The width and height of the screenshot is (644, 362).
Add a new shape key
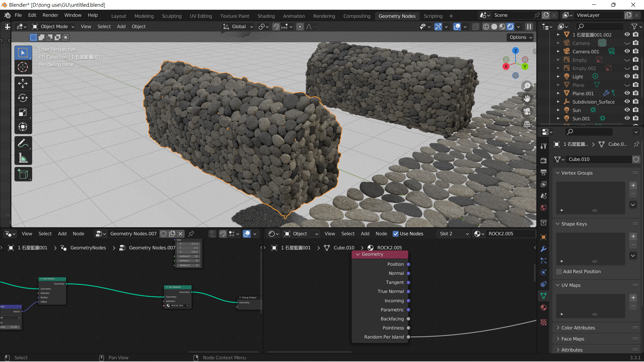[x=633, y=236]
